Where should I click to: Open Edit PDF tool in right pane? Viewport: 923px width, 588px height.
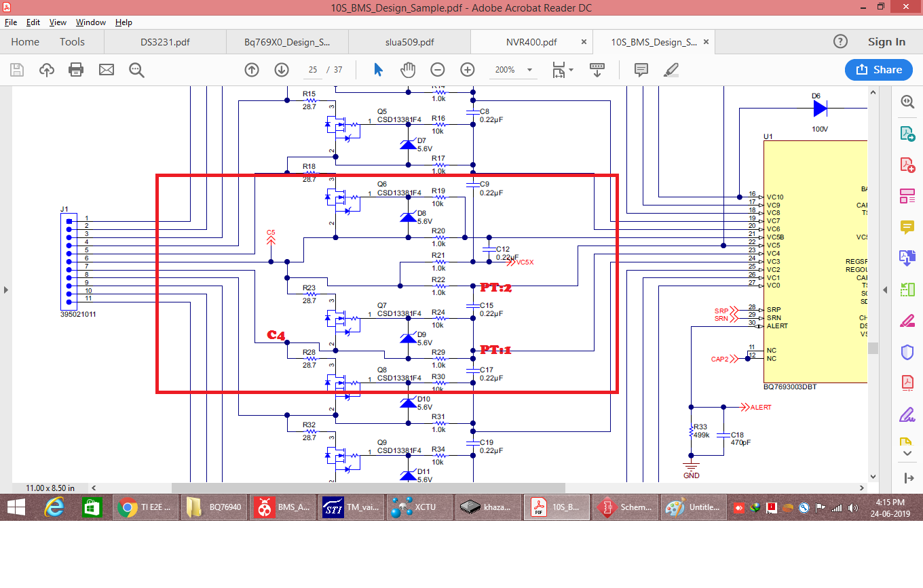click(907, 196)
